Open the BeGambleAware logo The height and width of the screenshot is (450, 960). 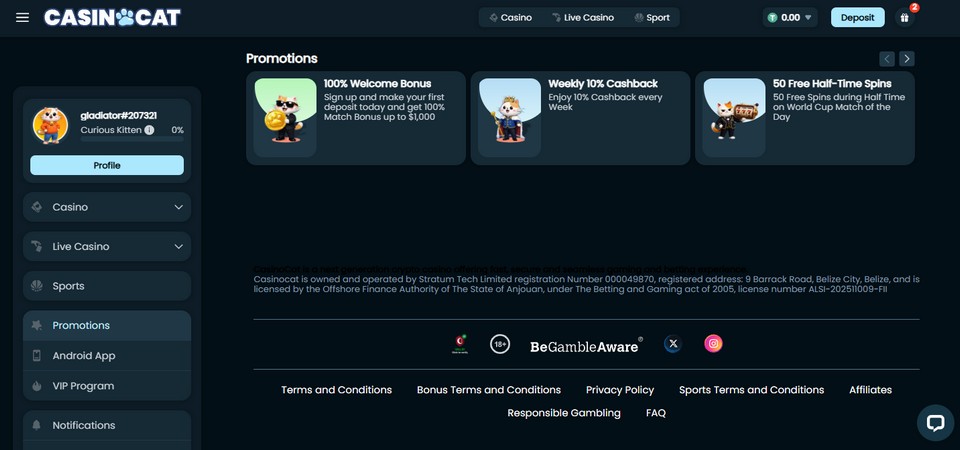pyautogui.click(x=586, y=346)
